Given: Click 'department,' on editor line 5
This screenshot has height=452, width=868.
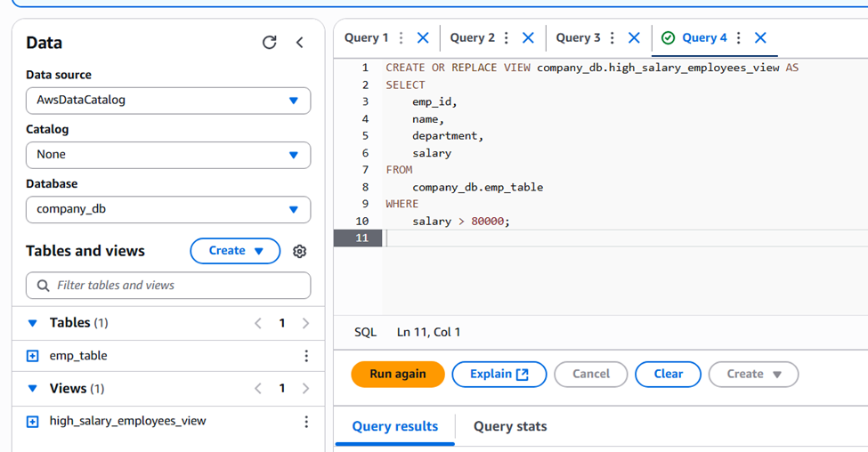Looking at the screenshot, I should click(x=448, y=136).
